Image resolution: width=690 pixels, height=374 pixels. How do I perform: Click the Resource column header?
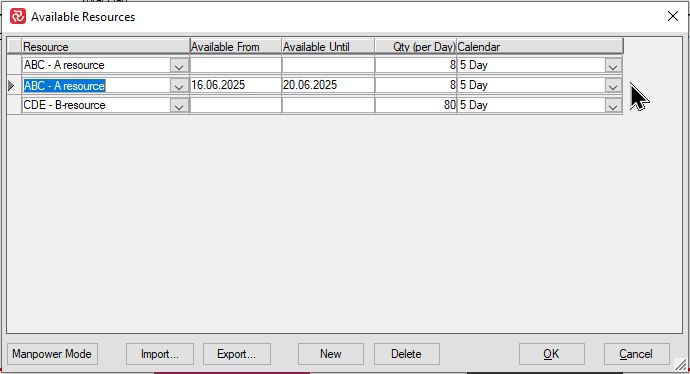point(106,47)
